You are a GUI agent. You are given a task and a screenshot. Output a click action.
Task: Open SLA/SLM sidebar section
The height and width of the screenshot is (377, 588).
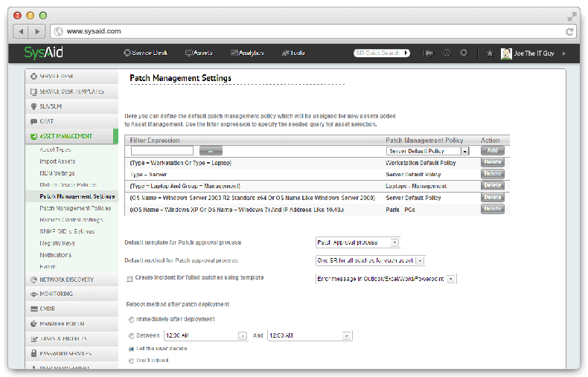tap(72, 106)
